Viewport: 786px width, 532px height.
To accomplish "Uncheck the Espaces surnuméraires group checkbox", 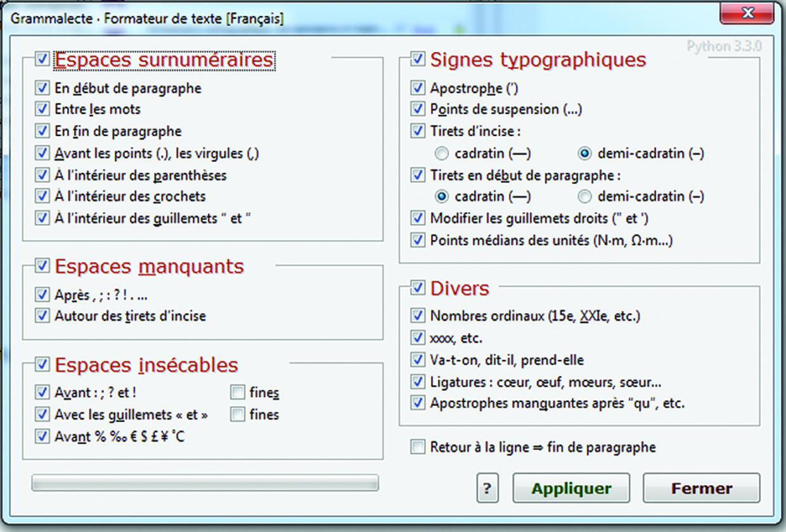I will [42, 60].
